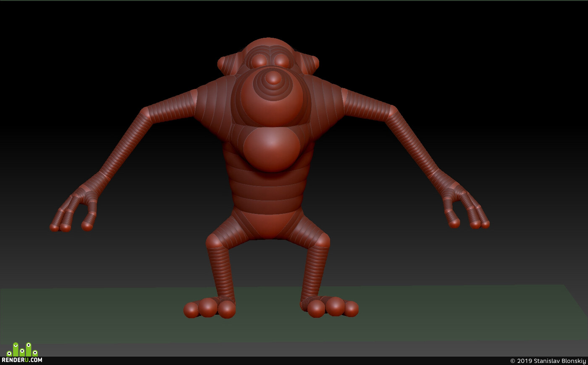Select the outermost toe sphere of viewer's-right foot
The image size is (588, 365).
click(x=351, y=309)
